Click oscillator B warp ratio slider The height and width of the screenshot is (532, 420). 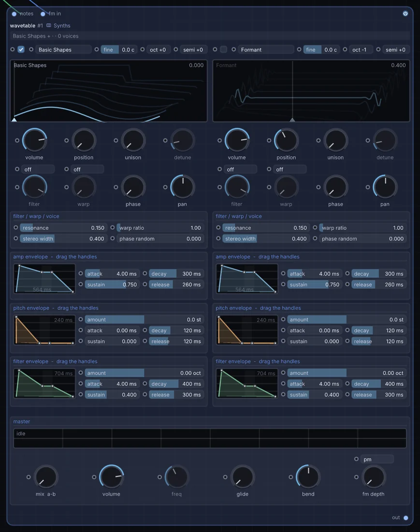pyautogui.click(x=362, y=228)
